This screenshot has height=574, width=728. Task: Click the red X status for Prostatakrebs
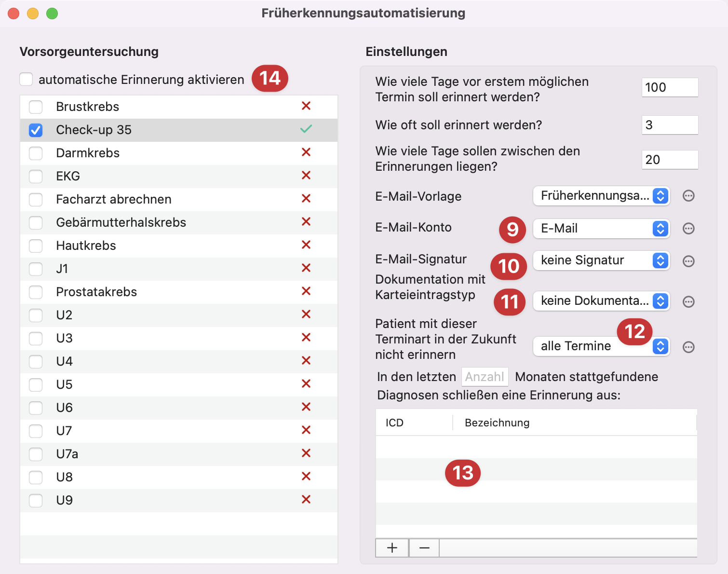point(306,291)
